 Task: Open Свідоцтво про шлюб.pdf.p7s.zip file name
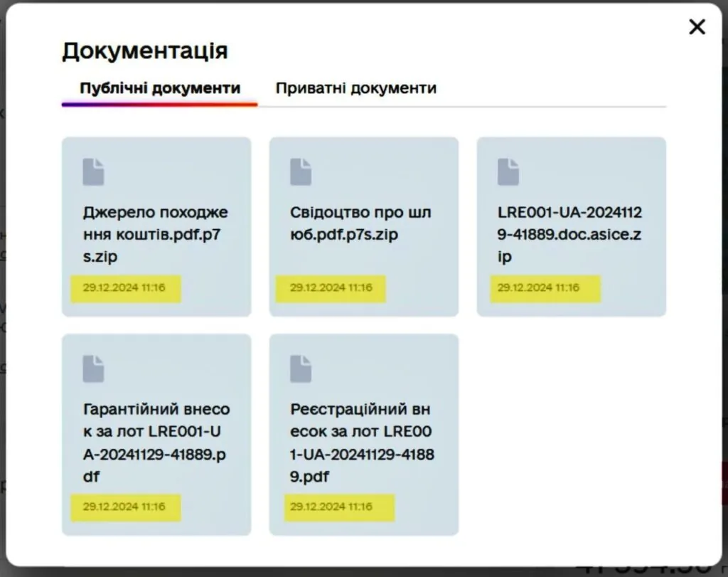[360, 223]
